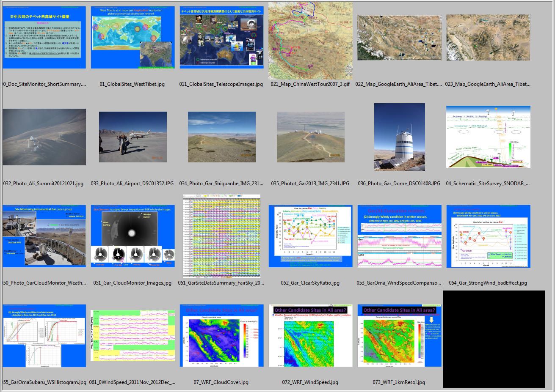This screenshot has width=555, height=392.
Task: Select the 07_WRF_CloudCover.jpg heatmap image
Action: [221, 335]
